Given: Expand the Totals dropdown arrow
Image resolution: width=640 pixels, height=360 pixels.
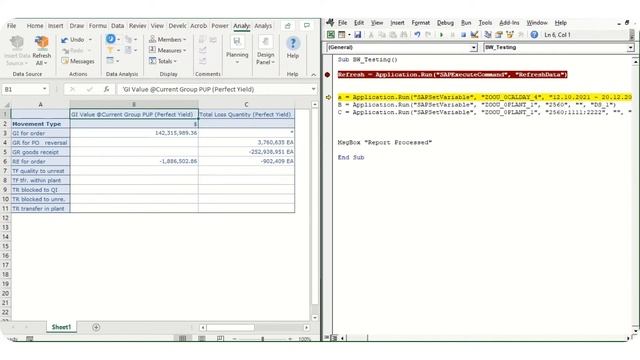Looking at the screenshot, I should tap(175, 62).
